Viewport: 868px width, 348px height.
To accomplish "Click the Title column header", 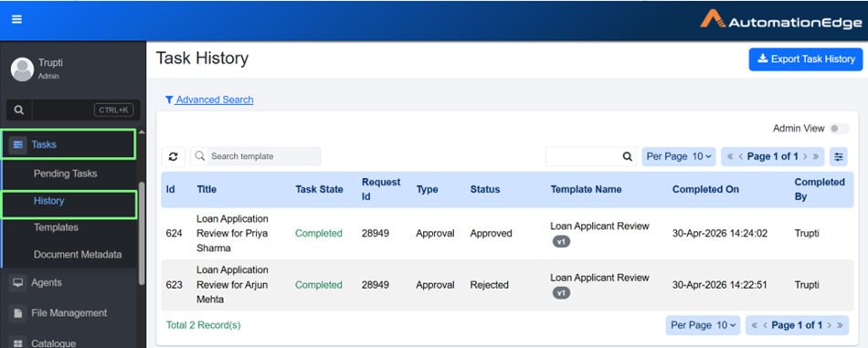I will click(x=206, y=189).
